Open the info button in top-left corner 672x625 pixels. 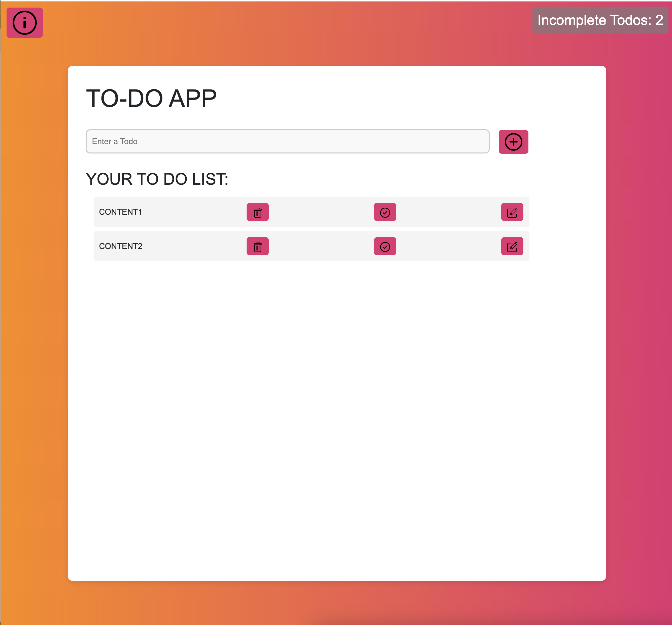tap(25, 23)
